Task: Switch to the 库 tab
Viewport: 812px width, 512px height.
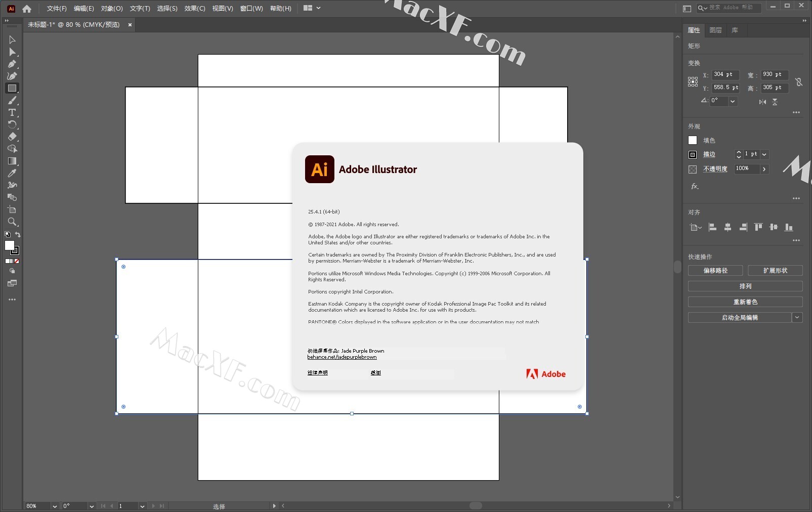Action: pyautogui.click(x=735, y=30)
